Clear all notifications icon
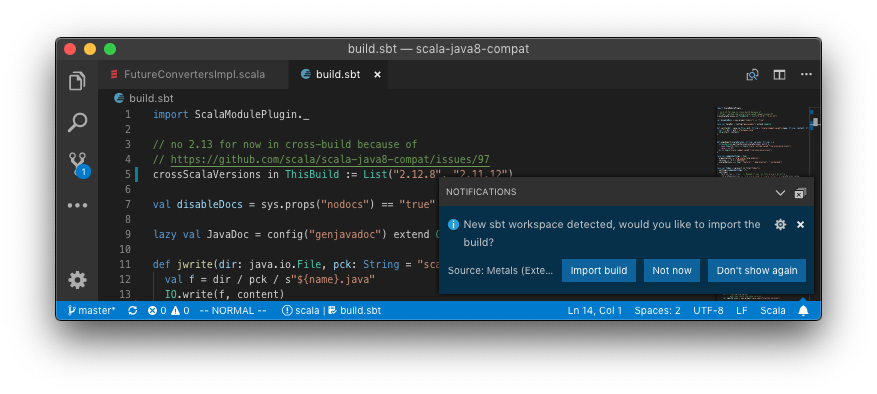Viewport: 877px width, 394px height. tap(800, 193)
